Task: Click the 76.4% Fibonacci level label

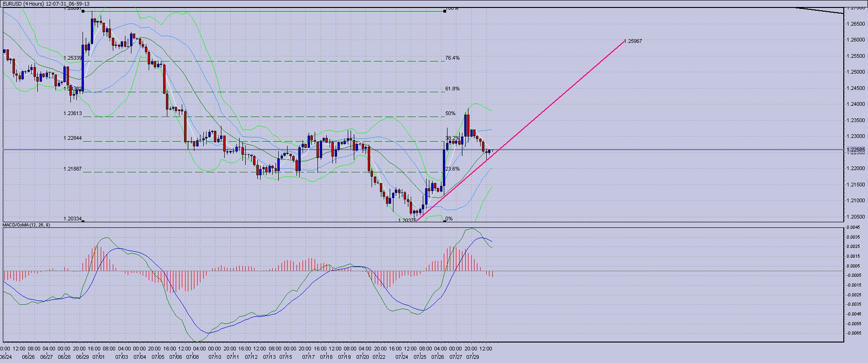Action: [x=452, y=58]
